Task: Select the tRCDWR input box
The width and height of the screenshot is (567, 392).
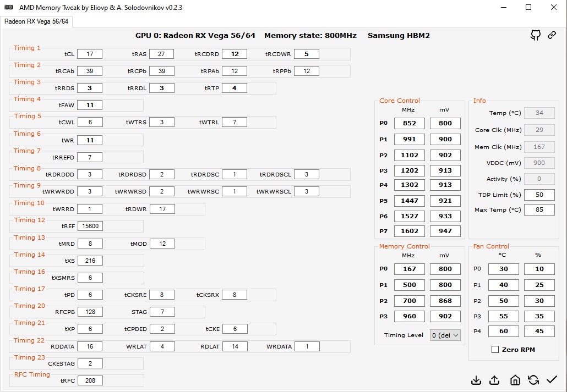Action: click(x=307, y=54)
